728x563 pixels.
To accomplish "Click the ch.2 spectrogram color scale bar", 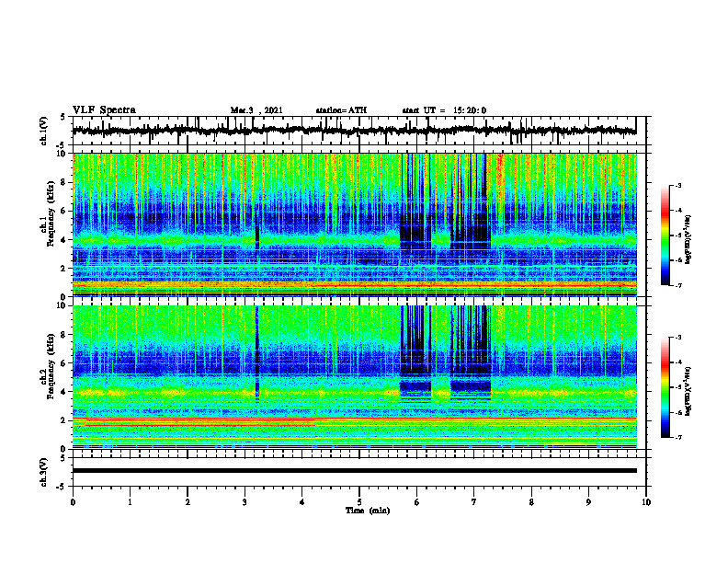I will pos(665,387).
